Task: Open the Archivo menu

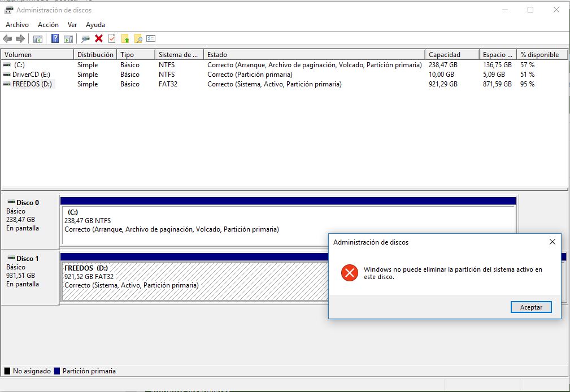Action: point(17,25)
